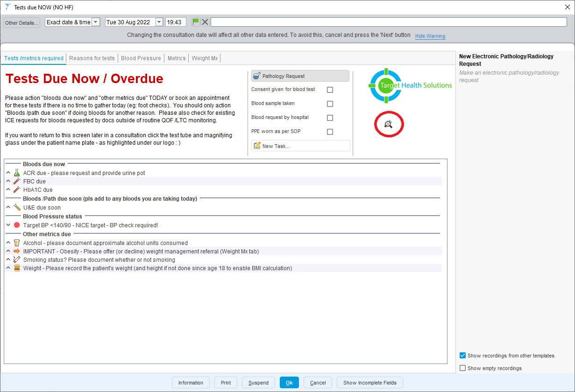The image size is (575, 392).
Task: Click the Other metrics due heading
Action: (x=47, y=234)
